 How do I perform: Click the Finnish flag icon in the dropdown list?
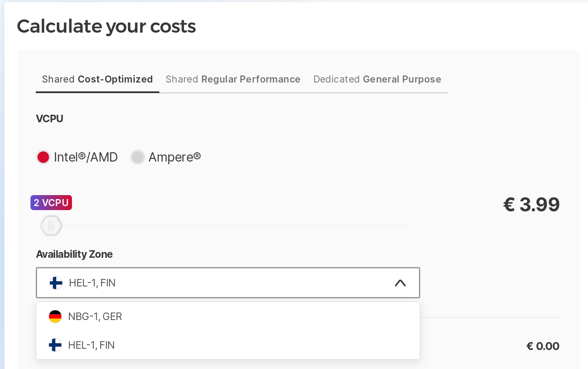(x=55, y=345)
